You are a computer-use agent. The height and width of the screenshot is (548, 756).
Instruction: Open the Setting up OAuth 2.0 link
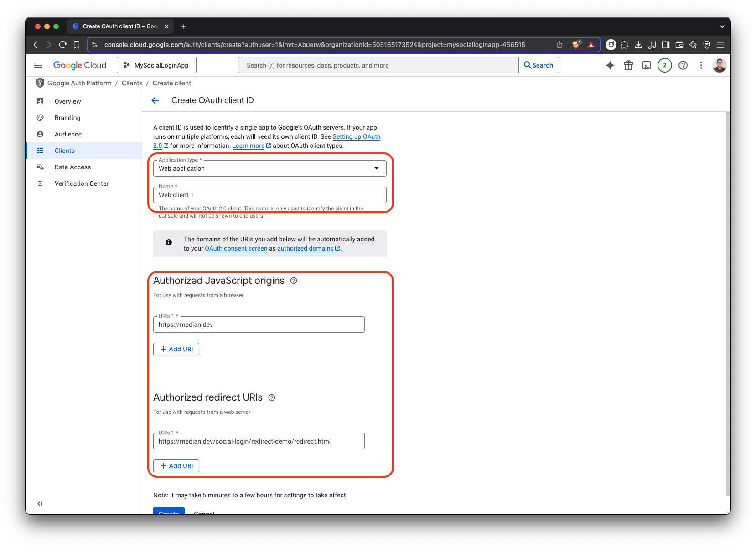pos(356,136)
